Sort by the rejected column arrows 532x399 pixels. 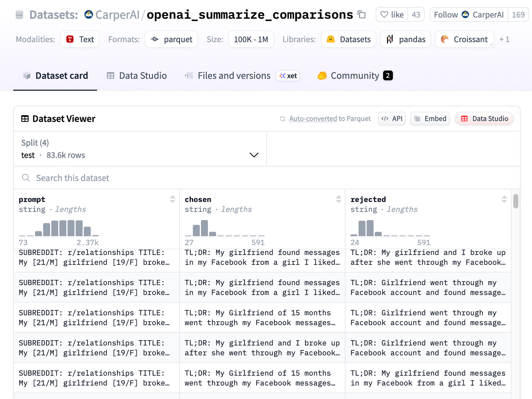(504, 199)
